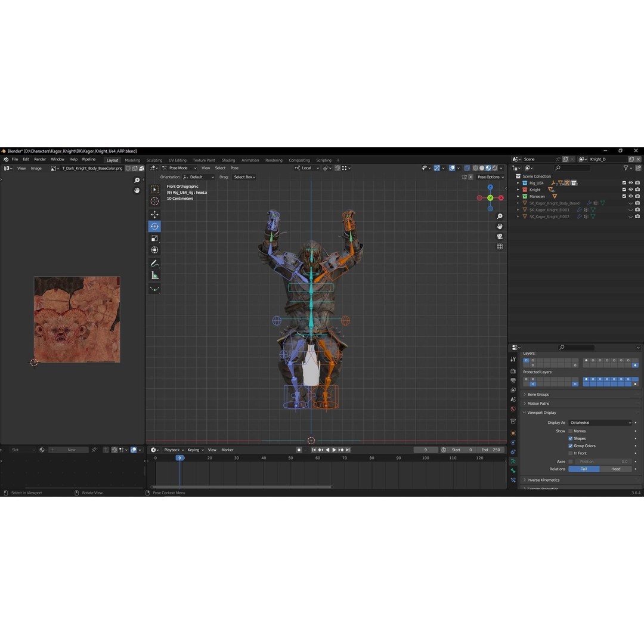Open the Display As Octahedral dropdown
Viewport: 644px width, 644px height.
click(x=600, y=423)
